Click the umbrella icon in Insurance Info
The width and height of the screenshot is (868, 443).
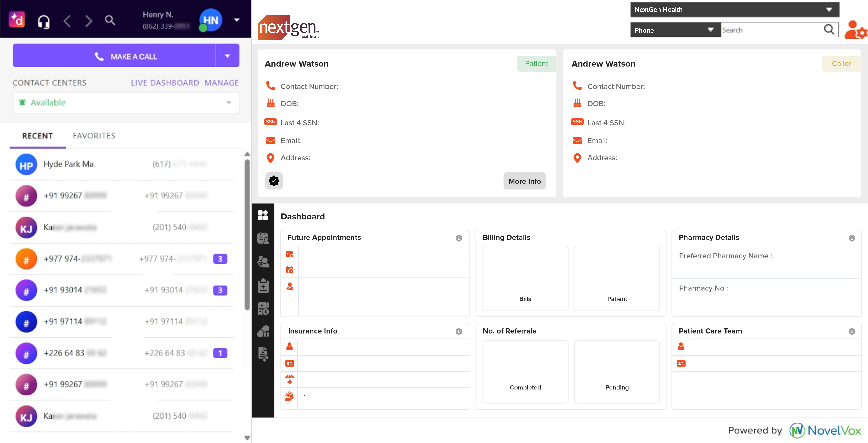coord(289,379)
